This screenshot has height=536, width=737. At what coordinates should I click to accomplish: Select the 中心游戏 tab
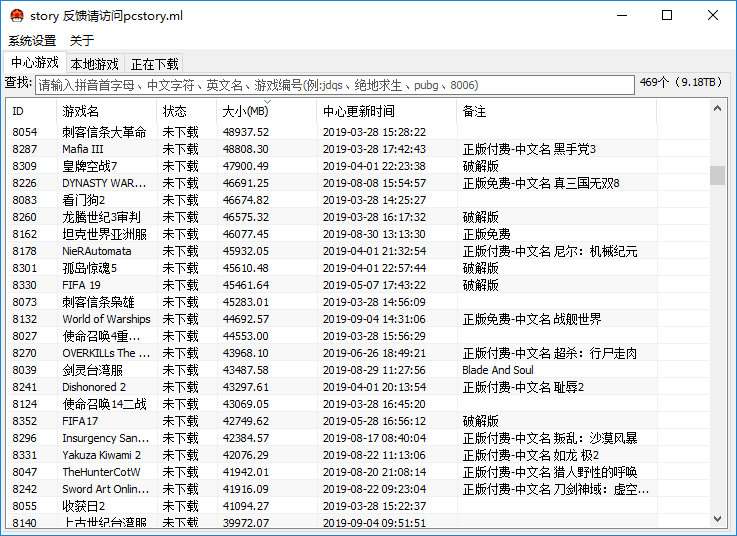(35, 63)
